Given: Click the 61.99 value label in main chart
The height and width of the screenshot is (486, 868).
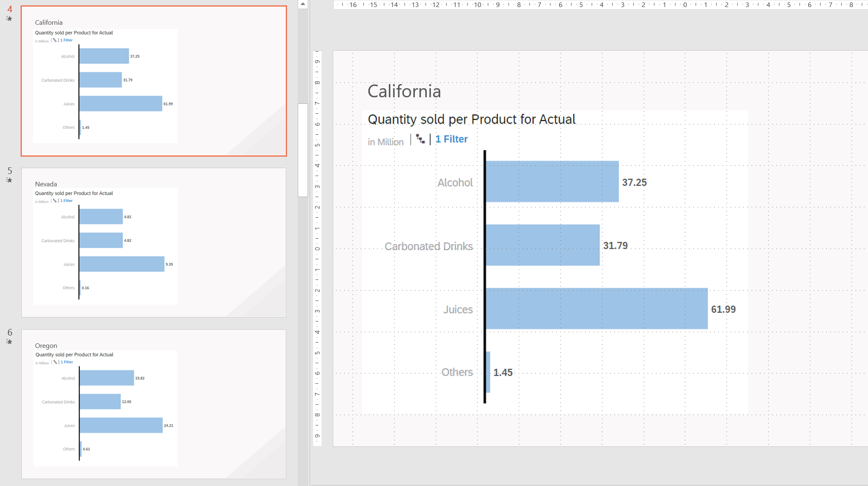Looking at the screenshot, I should 723,309.
